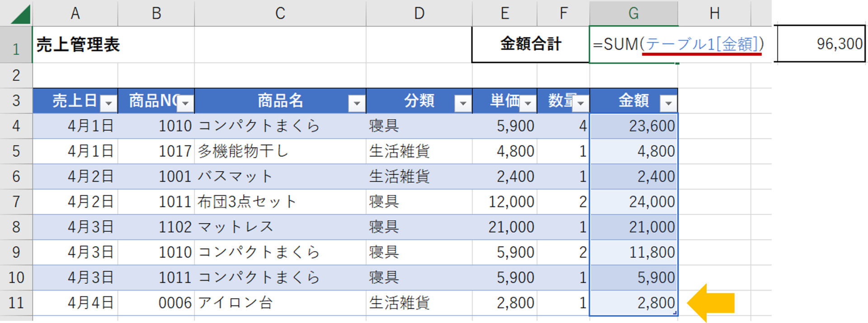The image size is (868, 323).
Task: Open the 数量 column filter dropdown
Action: [x=580, y=103]
